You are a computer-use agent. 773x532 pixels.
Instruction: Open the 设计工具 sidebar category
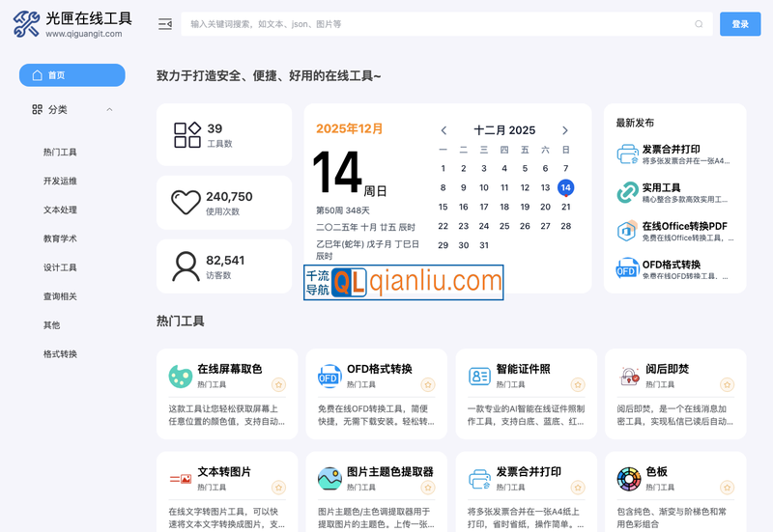(60, 267)
